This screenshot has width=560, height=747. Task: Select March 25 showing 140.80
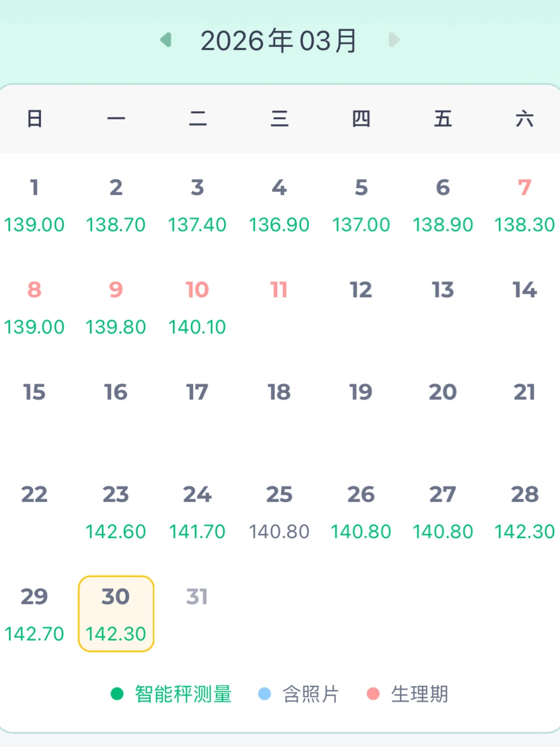click(279, 513)
